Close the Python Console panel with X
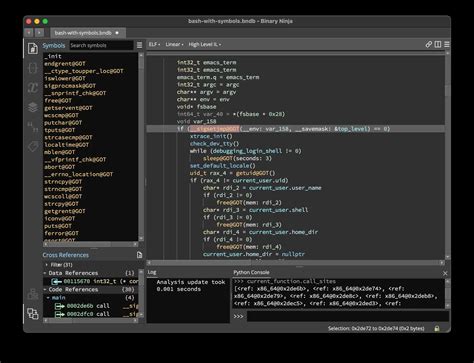 pyautogui.click(x=445, y=273)
